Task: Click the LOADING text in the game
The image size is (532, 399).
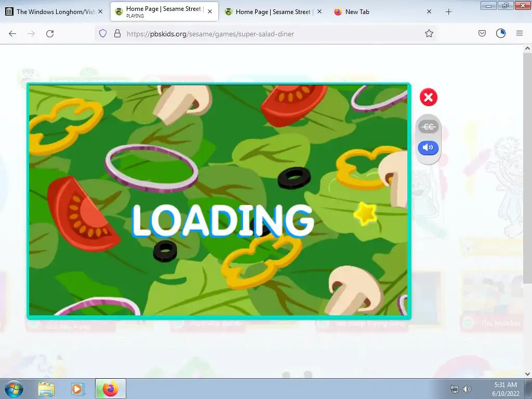Action: (x=223, y=221)
